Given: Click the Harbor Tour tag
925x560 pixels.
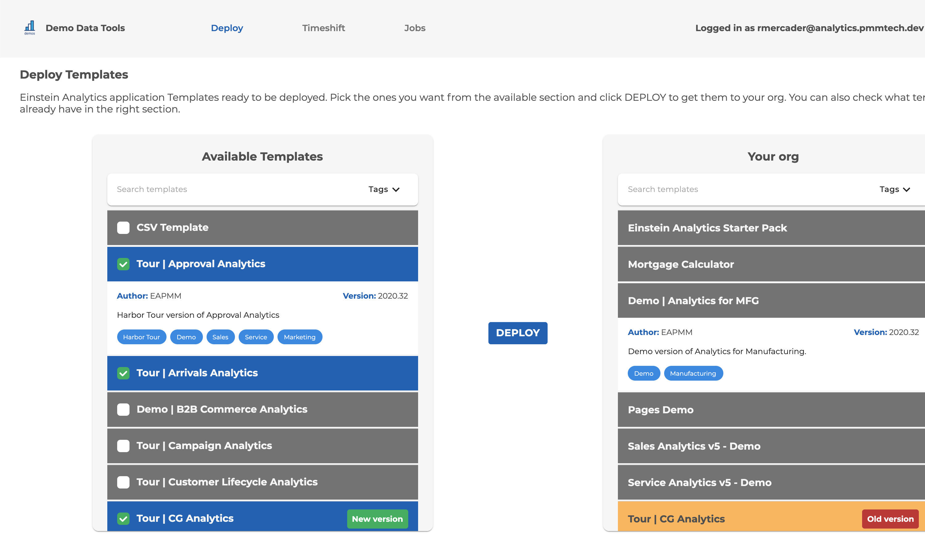Looking at the screenshot, I should (x=142, y=337).
